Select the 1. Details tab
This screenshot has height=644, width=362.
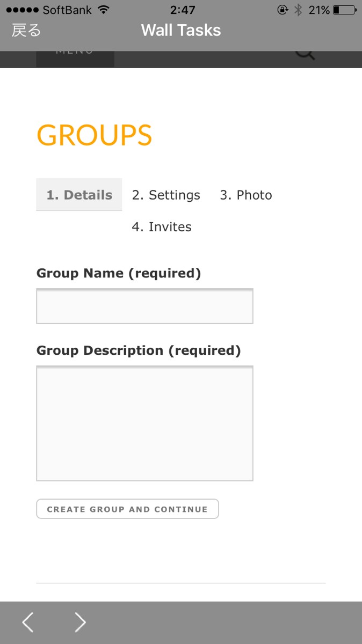point(79,195)
